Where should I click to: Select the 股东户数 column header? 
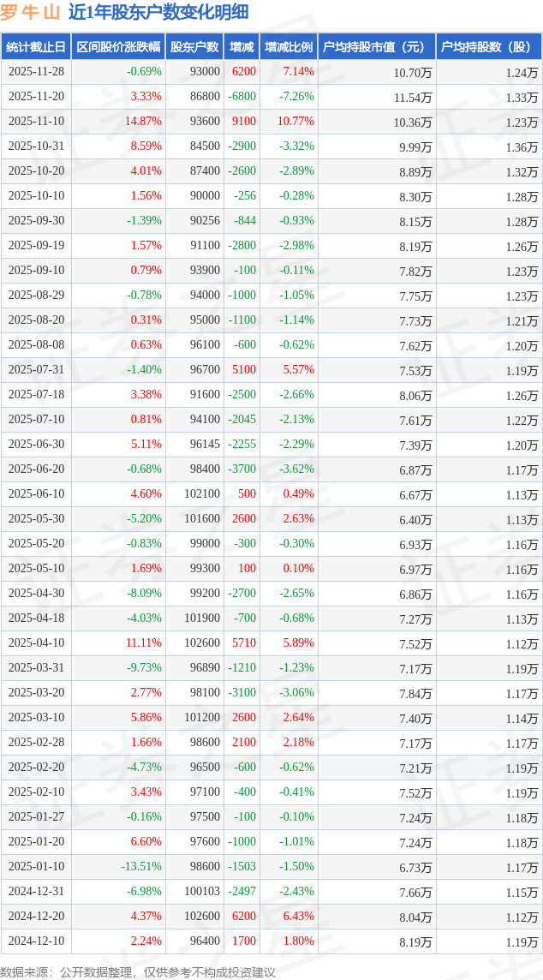point(194,47)
